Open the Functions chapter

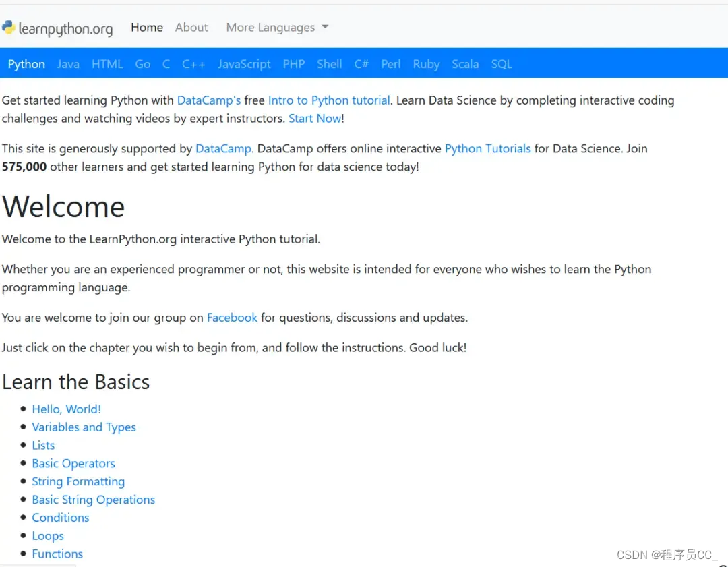[57, 554]
